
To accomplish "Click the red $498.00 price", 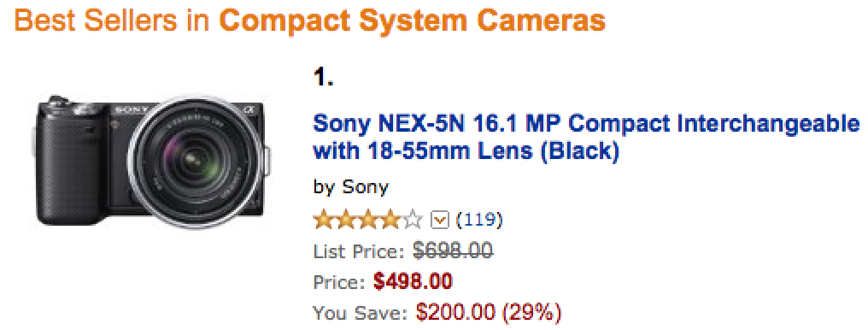I will (x=413, y=282).
